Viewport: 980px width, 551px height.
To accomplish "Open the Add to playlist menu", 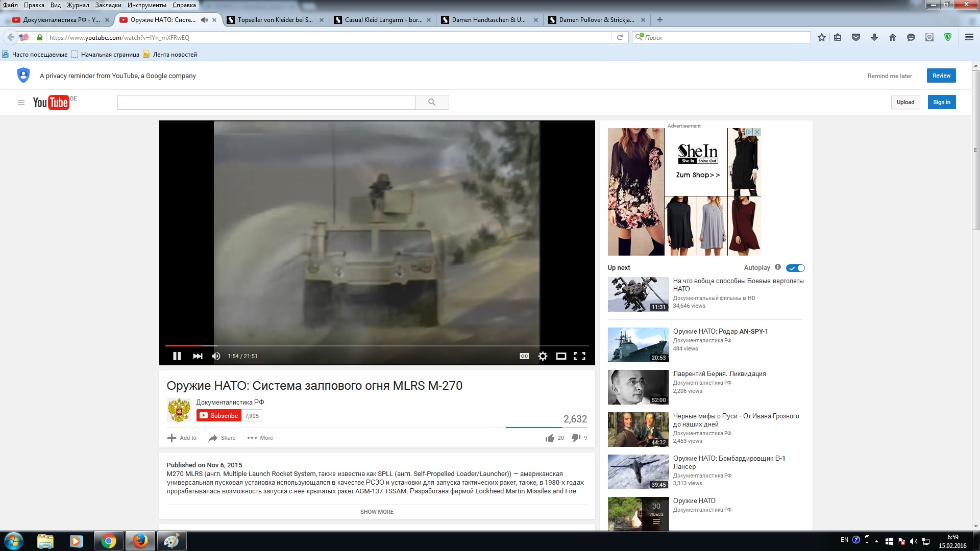I will [x=182, y=438].
